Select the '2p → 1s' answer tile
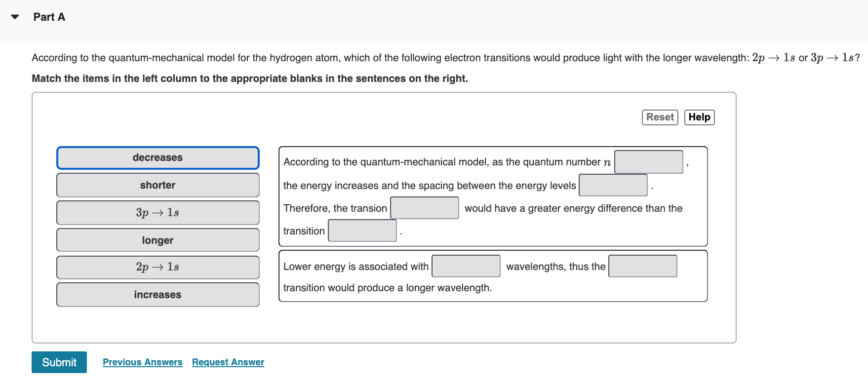This screenshot has height=382, width=868. (158, 267)
